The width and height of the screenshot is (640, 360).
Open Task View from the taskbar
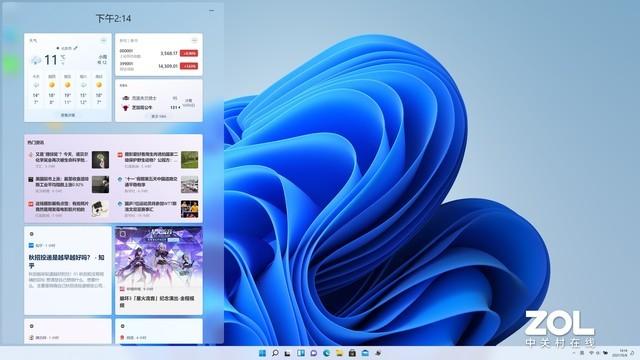point(288,353)
